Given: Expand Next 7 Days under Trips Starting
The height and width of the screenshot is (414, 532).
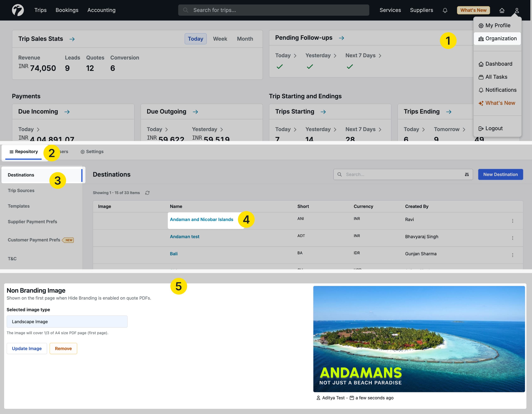Looking at the screenshot, I should pyautogui.click(x=363, y=129).
